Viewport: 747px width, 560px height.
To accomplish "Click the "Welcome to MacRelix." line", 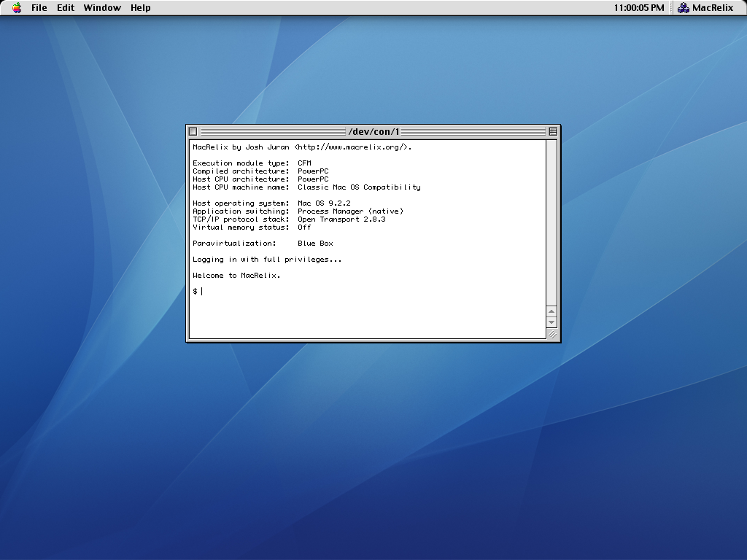I will pyautogui.click(x=236, y=275).
